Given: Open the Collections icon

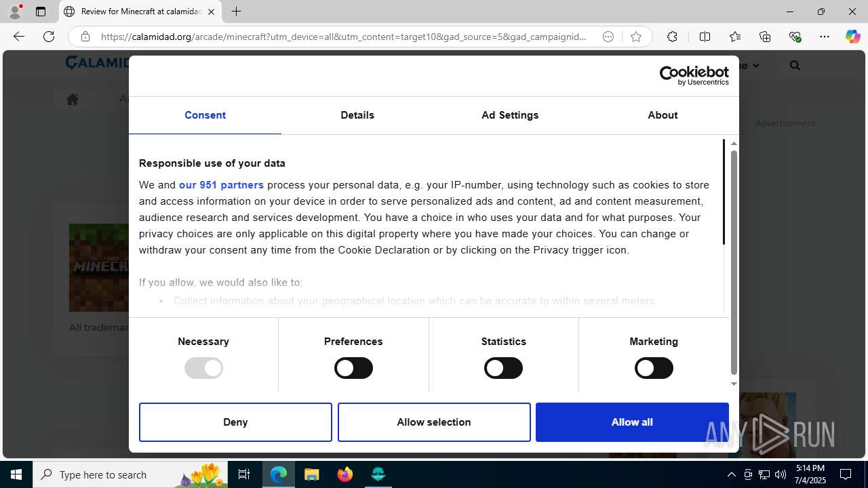Looking at the screenshot, I should click(765, 37).
